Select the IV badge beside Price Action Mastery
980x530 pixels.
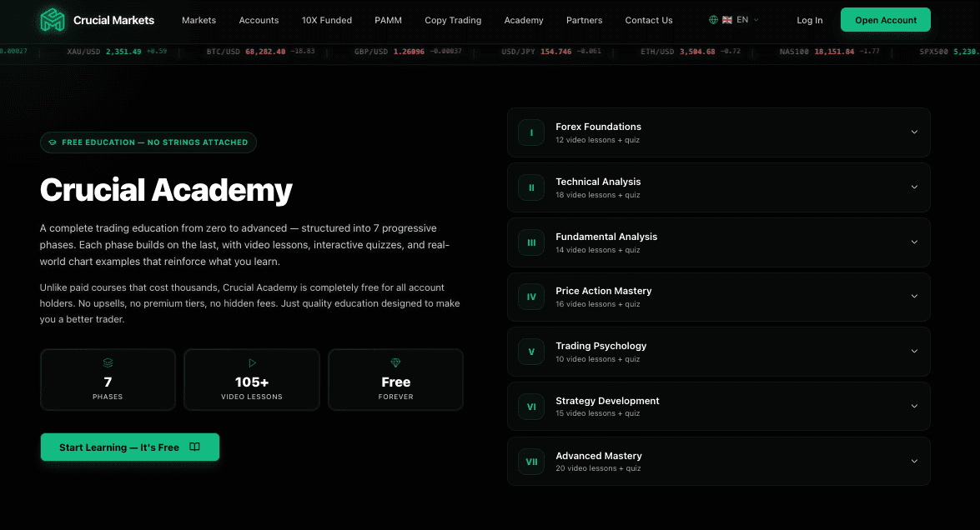tap(531, 296)
